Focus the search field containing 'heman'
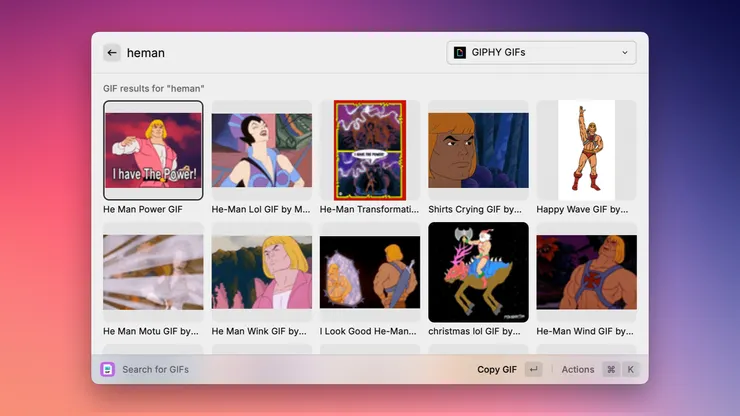 [283, 53]
